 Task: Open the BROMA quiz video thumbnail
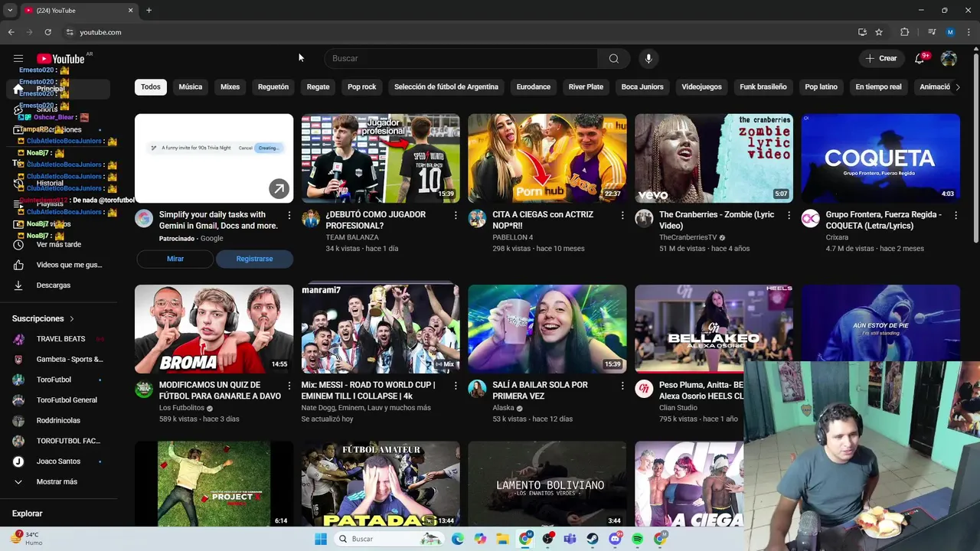214,329
